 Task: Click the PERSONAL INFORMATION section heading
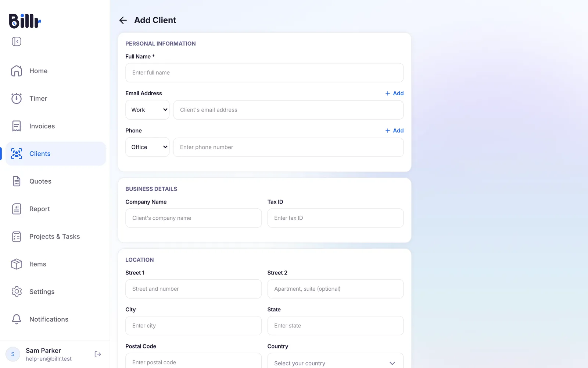tap(161, 44)
